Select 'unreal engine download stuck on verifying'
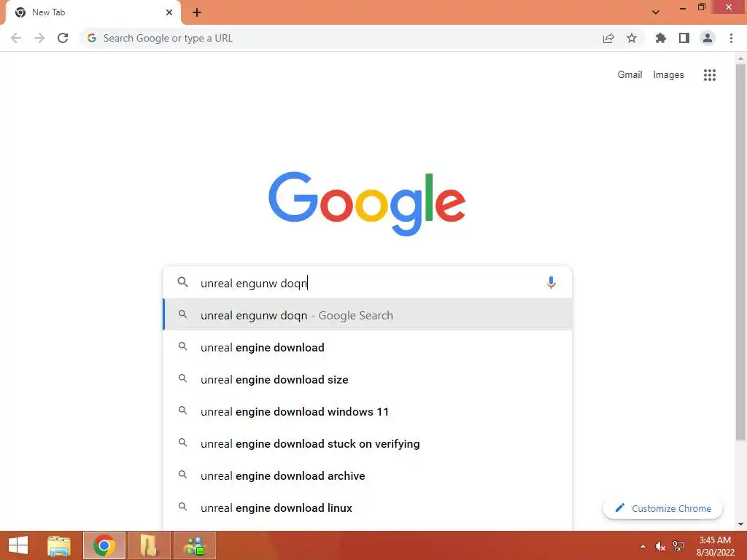Screen dimensions: 747x560 368,444
